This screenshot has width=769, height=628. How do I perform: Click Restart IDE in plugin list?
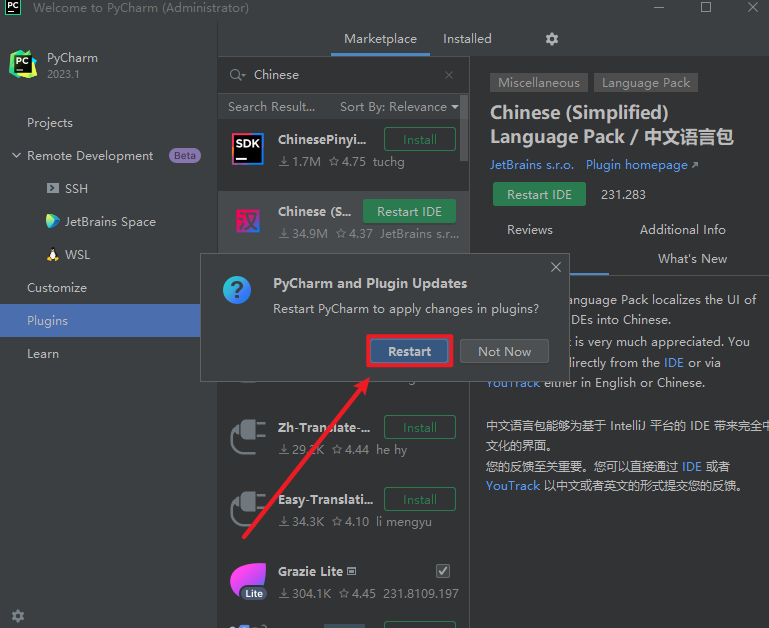[x=410, y=211]
